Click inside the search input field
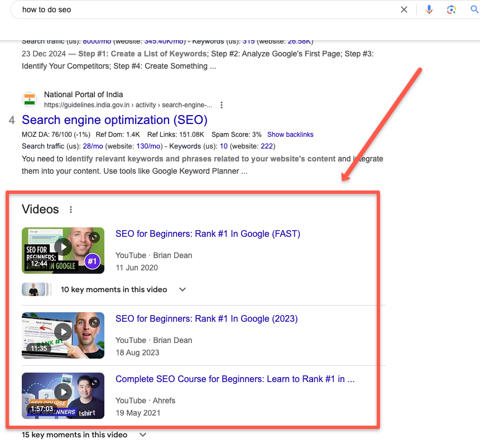 coord(167,9)
